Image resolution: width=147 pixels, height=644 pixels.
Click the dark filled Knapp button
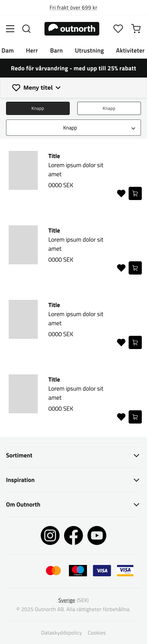tap(38, 109)
